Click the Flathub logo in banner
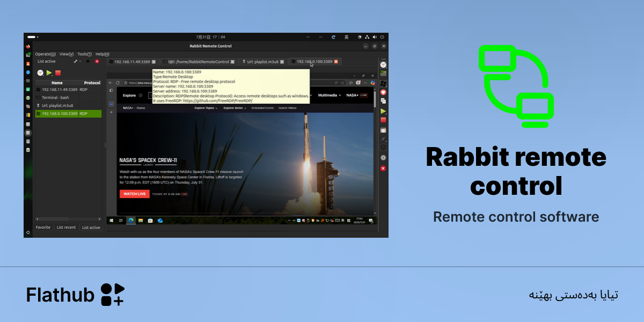 [x=76, y=295]
